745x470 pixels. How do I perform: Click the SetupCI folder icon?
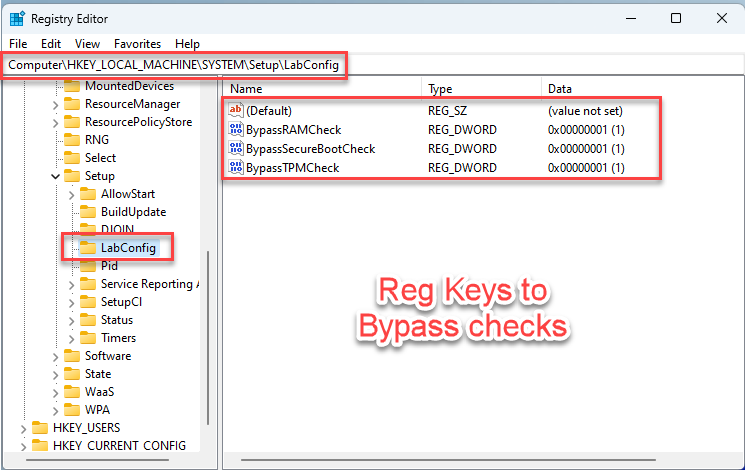tap(88, 302)
